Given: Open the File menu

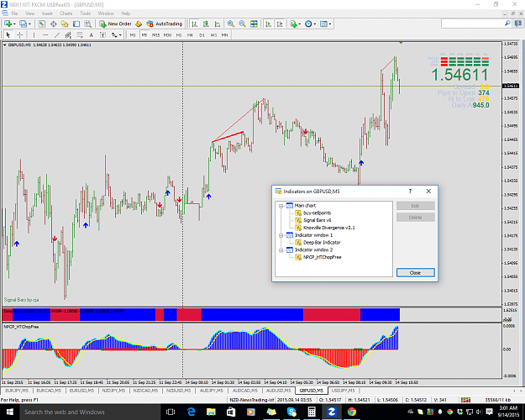Looking at the screenshot, I should tap(14, 13).
